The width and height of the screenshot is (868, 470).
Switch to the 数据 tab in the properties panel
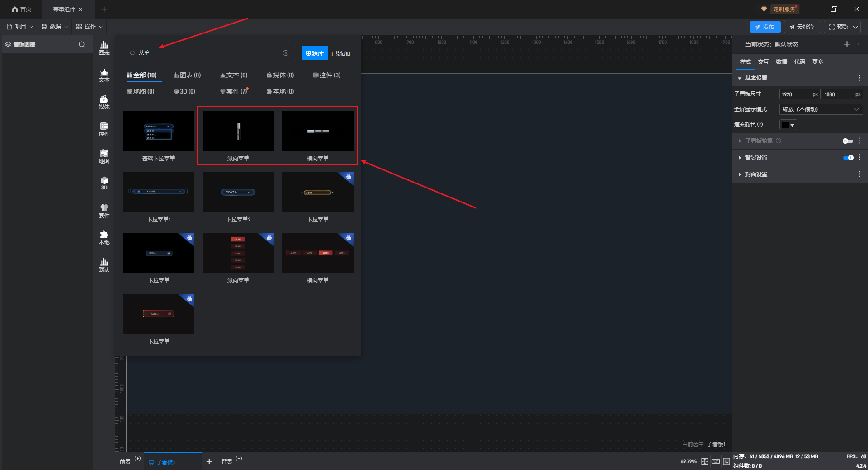point(781,62)
